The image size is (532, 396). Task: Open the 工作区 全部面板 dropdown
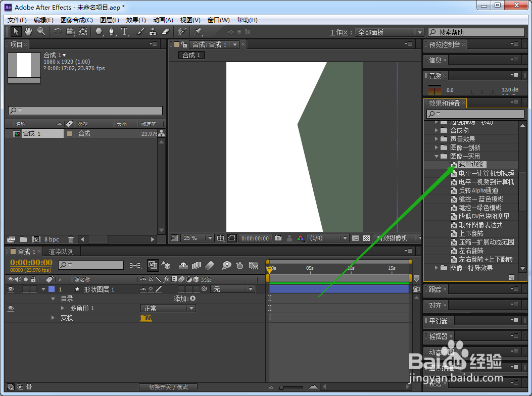(x=389, y=32)
